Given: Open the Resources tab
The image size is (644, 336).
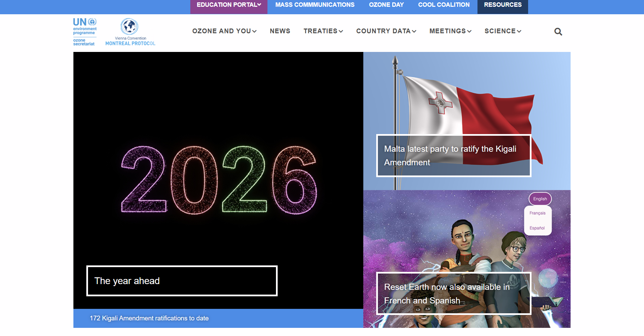Looking at the screenshot, I should [x=503, y=5].
